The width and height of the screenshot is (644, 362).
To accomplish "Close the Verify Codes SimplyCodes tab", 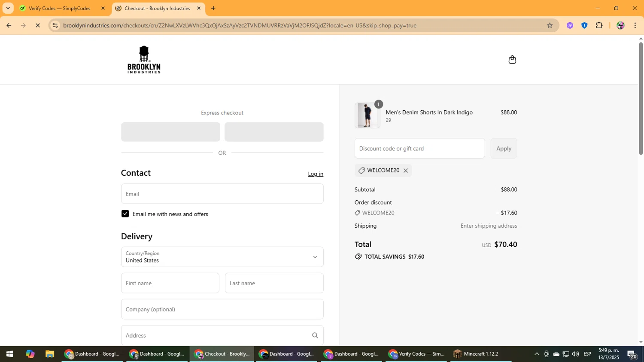I will (103, 8).
